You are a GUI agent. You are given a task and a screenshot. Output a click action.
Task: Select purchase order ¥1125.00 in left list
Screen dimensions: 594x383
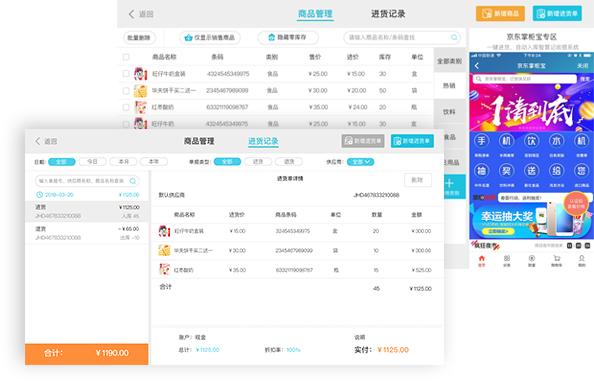[x=87, y=211]
